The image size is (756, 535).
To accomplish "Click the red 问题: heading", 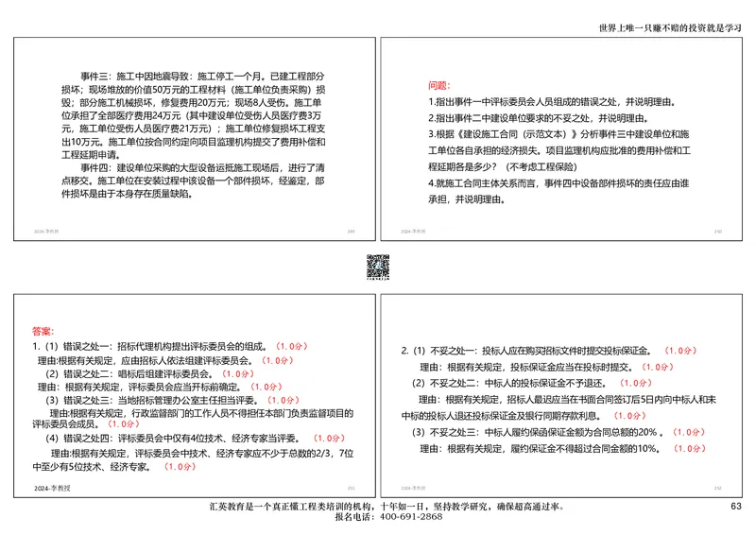I will pos(438,85).
